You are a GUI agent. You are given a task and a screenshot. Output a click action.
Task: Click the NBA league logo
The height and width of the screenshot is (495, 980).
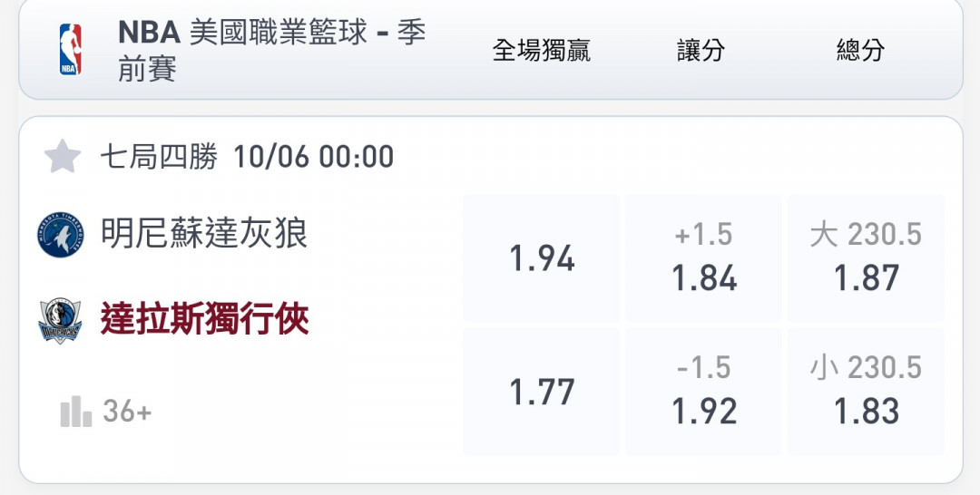click(x=70, y=50)
